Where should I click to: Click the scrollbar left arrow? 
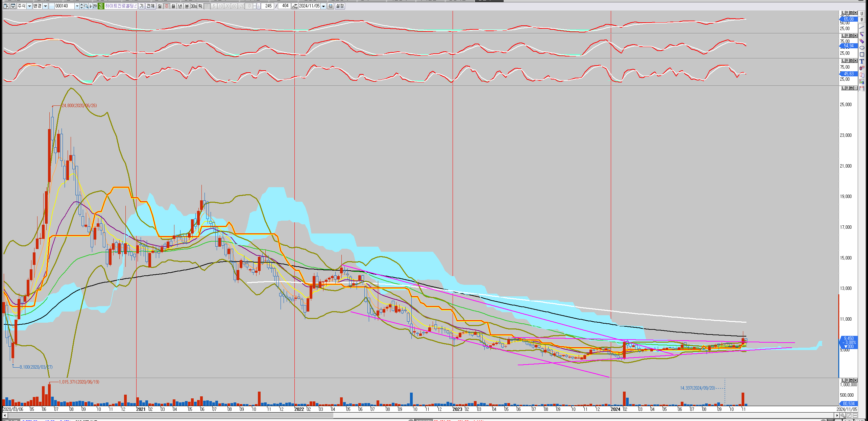pyautogui.click(x=4, y=415)
